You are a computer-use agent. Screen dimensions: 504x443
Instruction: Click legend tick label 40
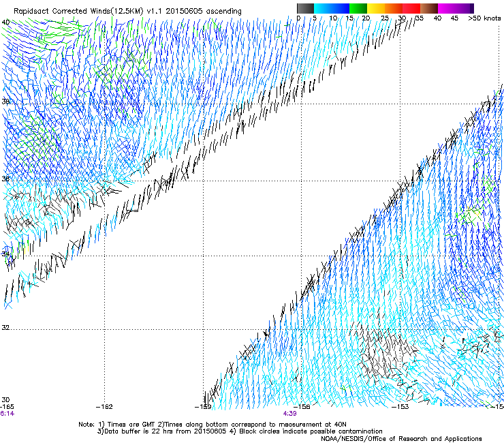coord(437,18)
